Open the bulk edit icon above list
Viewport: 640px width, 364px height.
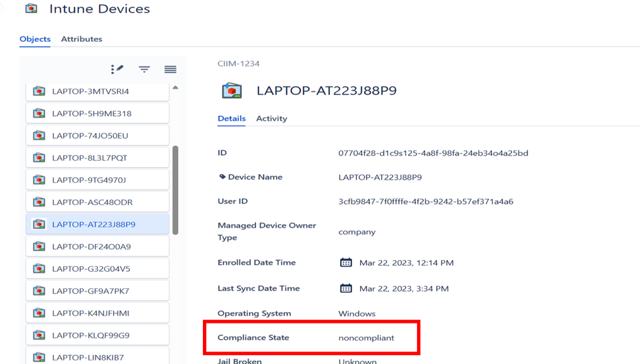coord(117,69)
